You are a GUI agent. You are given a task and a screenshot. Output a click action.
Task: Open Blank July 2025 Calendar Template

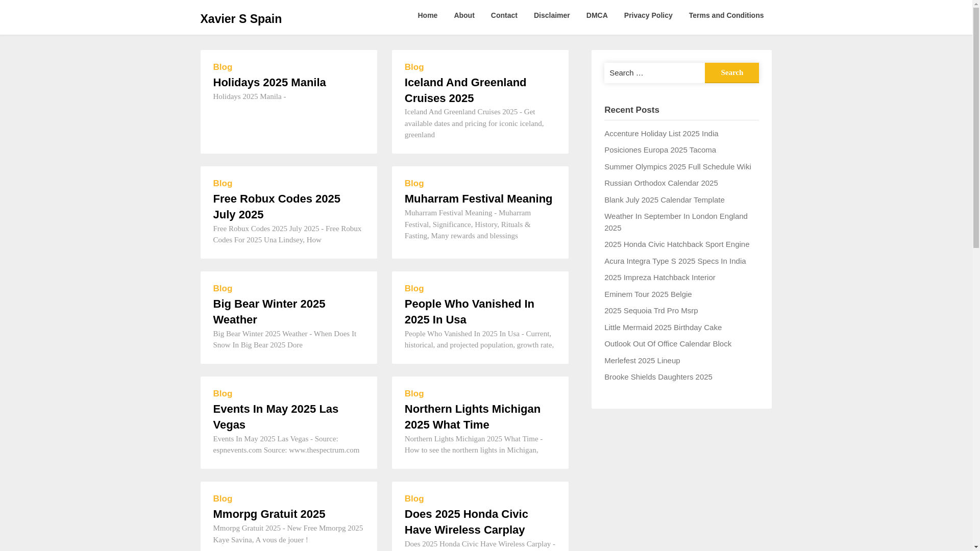point(664,199)
